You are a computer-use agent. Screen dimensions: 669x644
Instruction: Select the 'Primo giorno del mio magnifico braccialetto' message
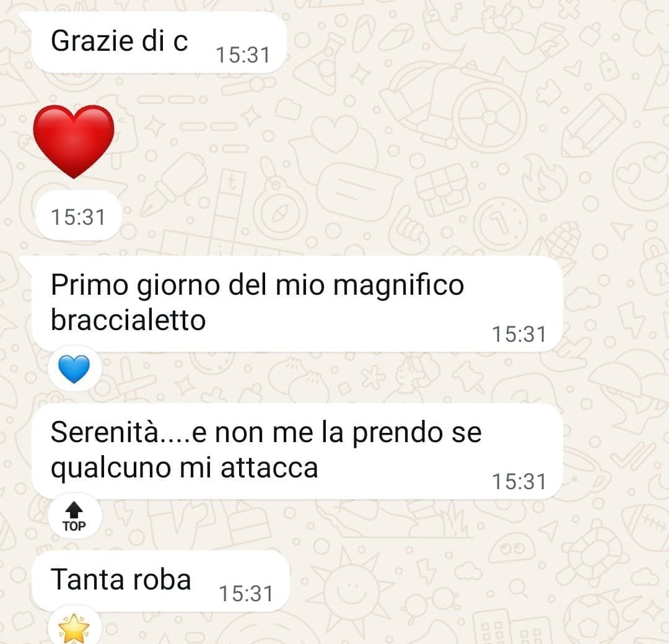[x=297, y=305]
